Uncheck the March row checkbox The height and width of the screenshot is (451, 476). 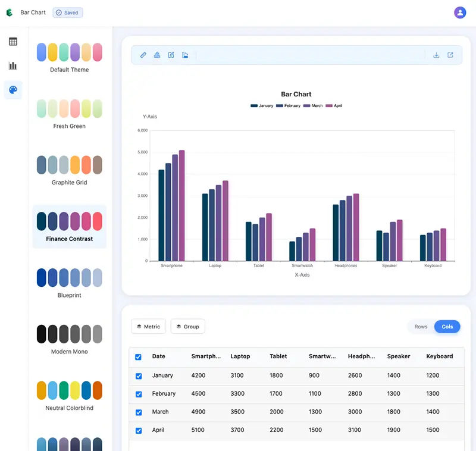(139, 412)
